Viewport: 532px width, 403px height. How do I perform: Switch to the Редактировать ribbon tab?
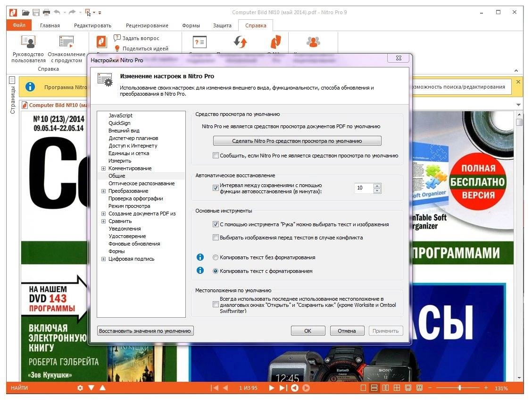click(92, 25)
